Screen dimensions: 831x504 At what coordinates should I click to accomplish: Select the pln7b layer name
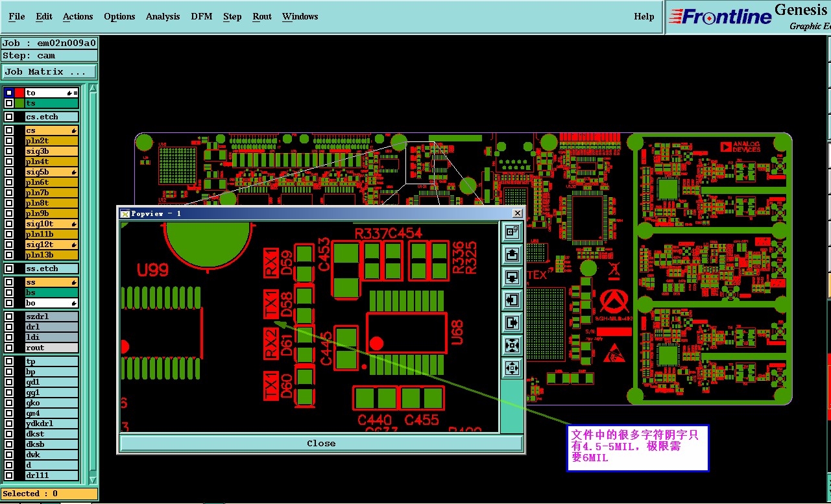pos(52,193)
